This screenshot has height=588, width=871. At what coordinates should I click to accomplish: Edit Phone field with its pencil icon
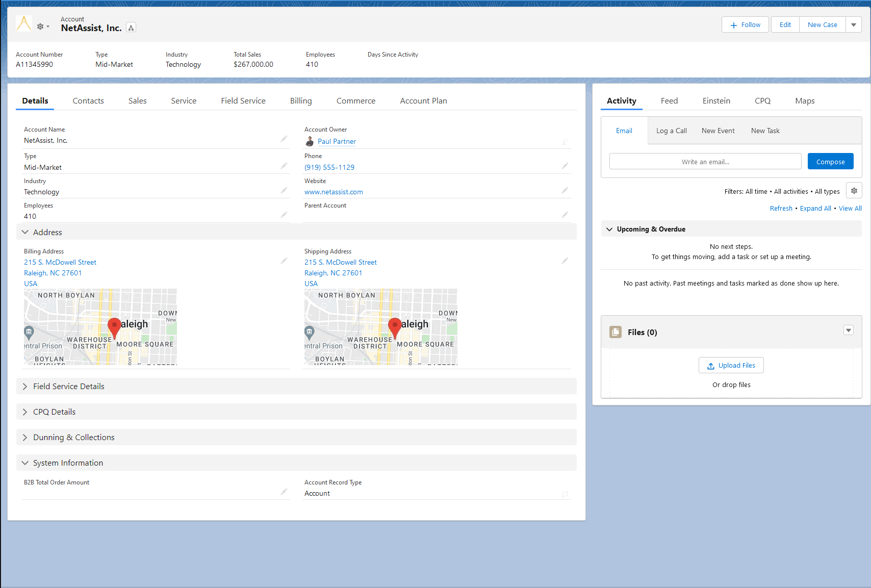(x=565, y=166)
